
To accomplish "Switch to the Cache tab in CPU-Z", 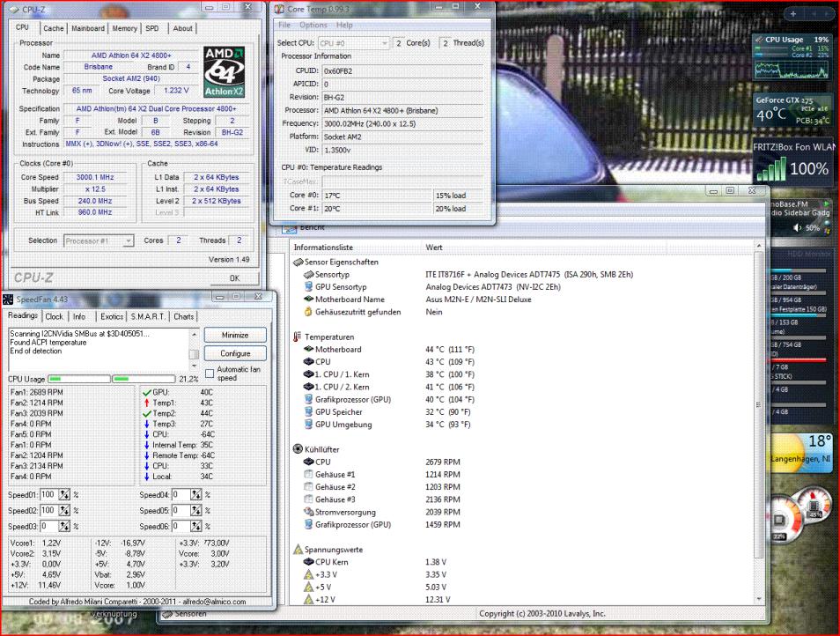I will point(54,28).
